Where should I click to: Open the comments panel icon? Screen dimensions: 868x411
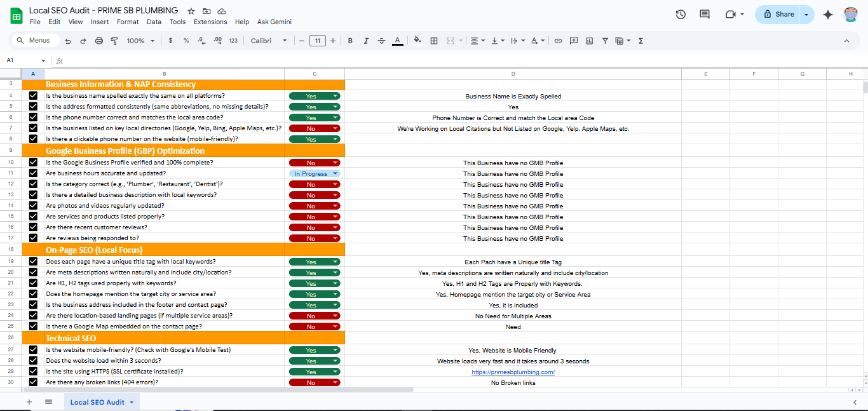[704, 14]
